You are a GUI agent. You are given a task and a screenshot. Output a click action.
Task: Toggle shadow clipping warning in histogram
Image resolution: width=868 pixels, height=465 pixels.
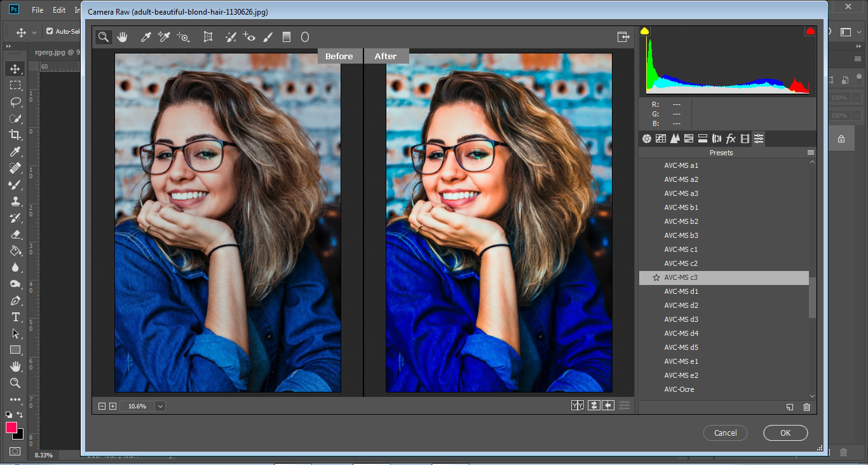(x=645, y=31)
